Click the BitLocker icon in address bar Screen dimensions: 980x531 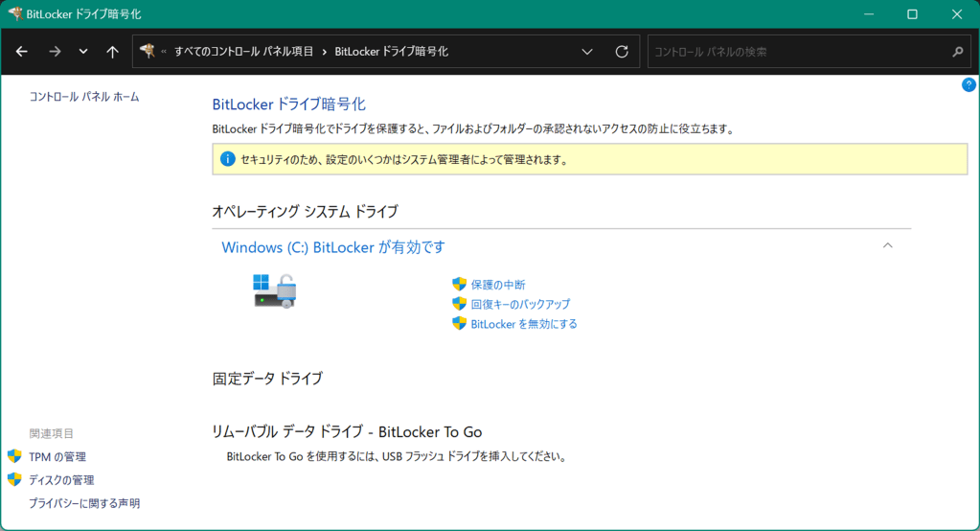click(x=148, y=52)
